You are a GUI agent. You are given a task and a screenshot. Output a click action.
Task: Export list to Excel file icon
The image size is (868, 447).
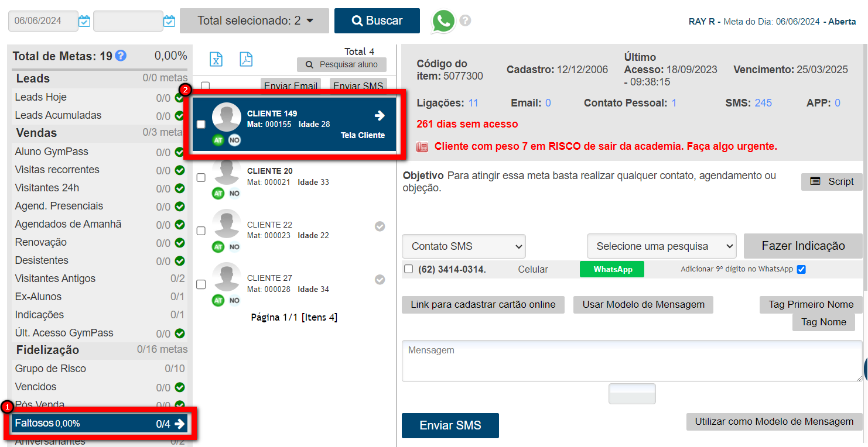(216, 59)
